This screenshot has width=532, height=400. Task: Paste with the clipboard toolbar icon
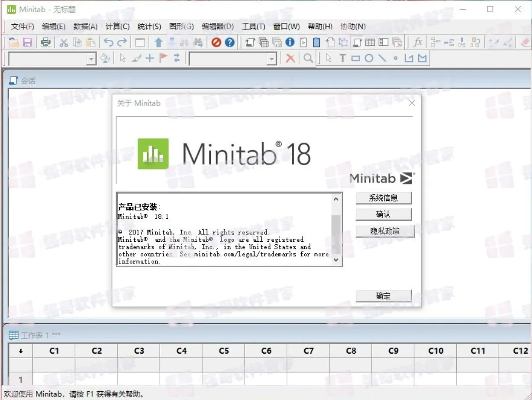pos(90,42)
